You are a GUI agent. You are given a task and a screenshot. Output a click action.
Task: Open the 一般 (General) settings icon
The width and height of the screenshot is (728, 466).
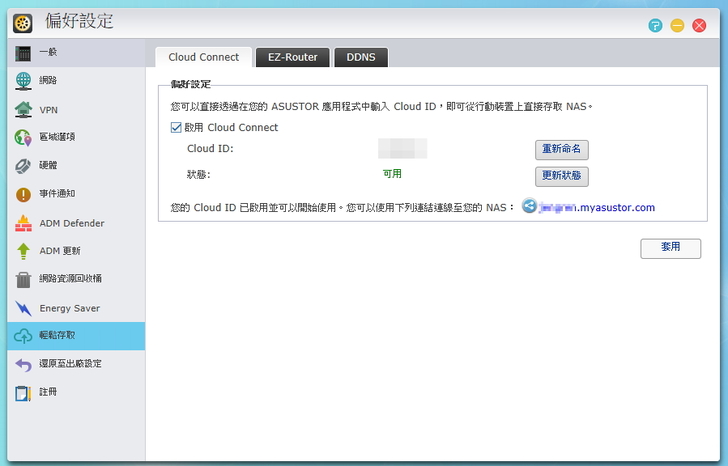(x=23, y=53)
